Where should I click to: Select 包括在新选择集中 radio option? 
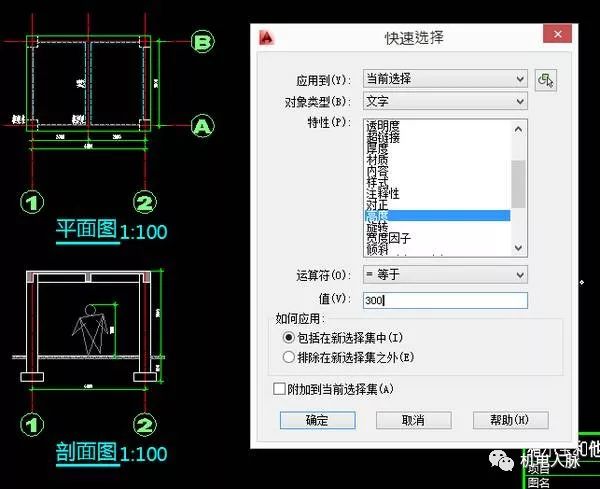[x=290, y=338]
